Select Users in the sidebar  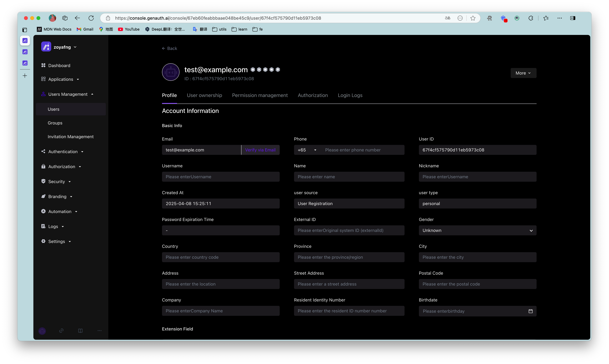[x=71, y=109]
